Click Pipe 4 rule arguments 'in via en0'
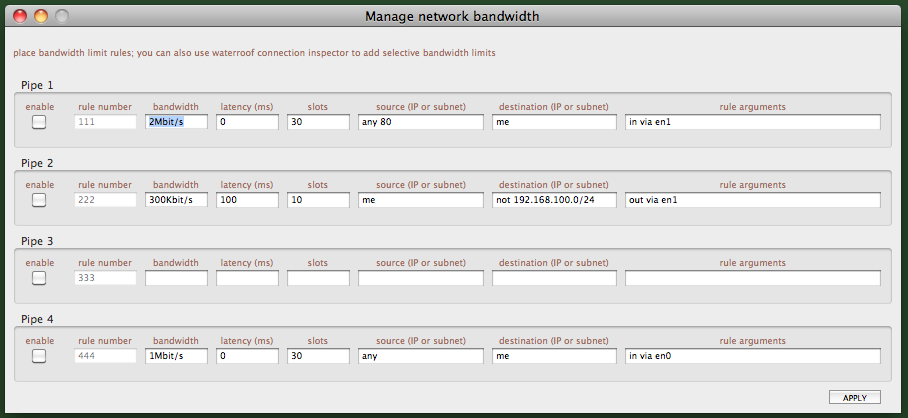 [752, 356]
